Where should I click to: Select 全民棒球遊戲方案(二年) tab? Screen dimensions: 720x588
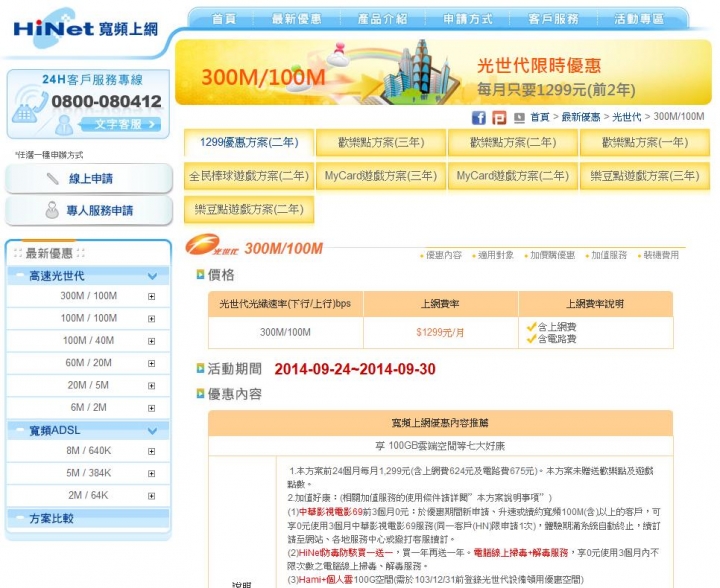pos(249,176)
